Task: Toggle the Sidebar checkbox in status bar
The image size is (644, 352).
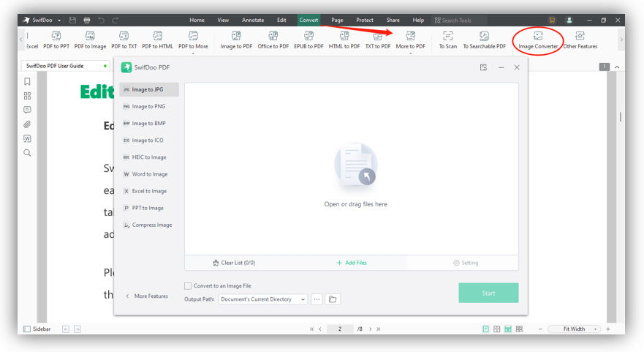Action: click(27, 329)
